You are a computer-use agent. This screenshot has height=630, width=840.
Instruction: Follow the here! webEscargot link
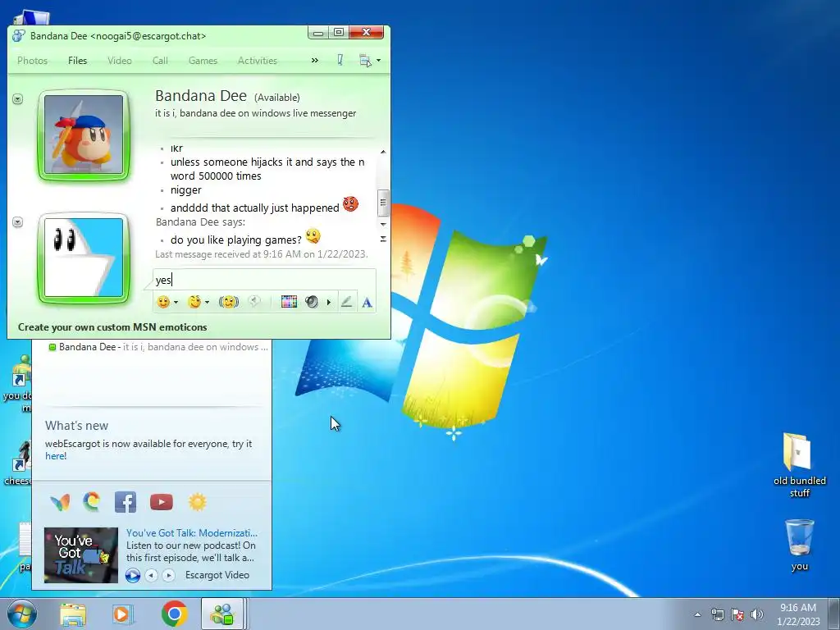56,456
